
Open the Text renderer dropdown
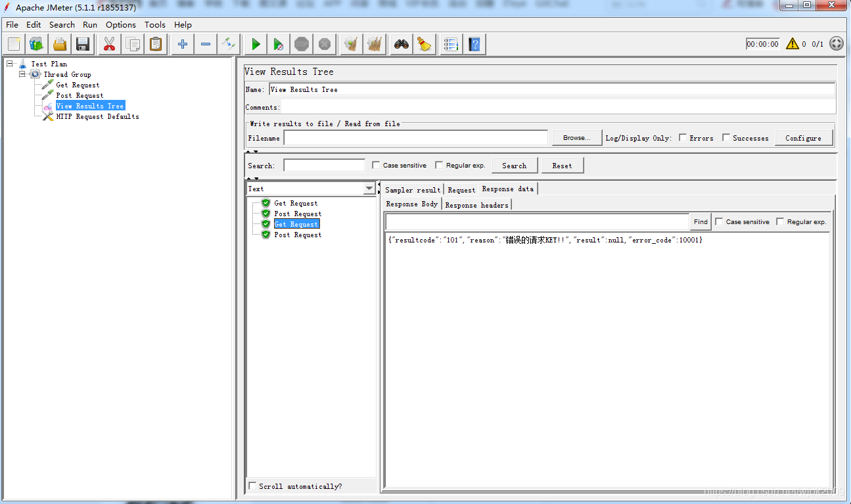pyautogui.click(x=369, y=189)
